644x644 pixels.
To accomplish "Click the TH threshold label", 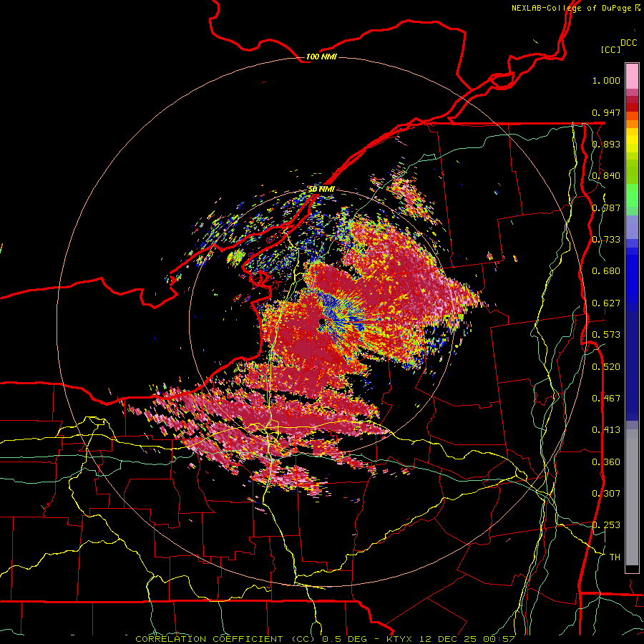I will click(x=615, y=557).
